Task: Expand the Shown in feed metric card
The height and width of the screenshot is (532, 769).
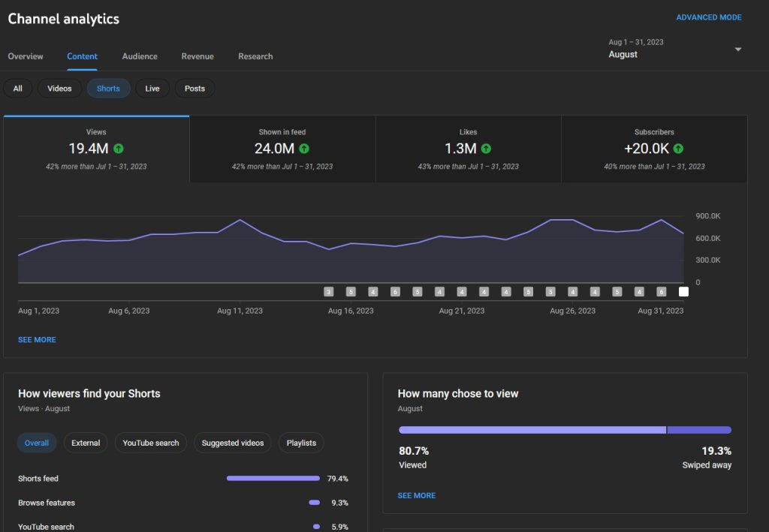Action: (x=282, y=149)
